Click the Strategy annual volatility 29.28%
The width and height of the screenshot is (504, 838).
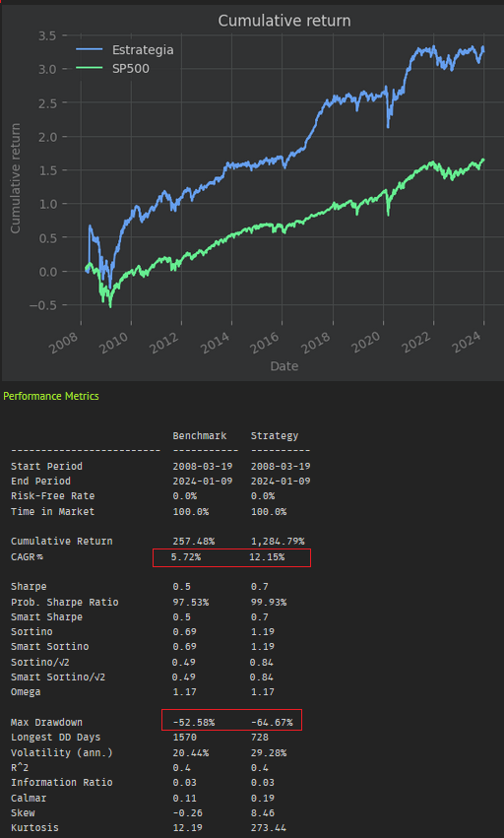[269, 752]
